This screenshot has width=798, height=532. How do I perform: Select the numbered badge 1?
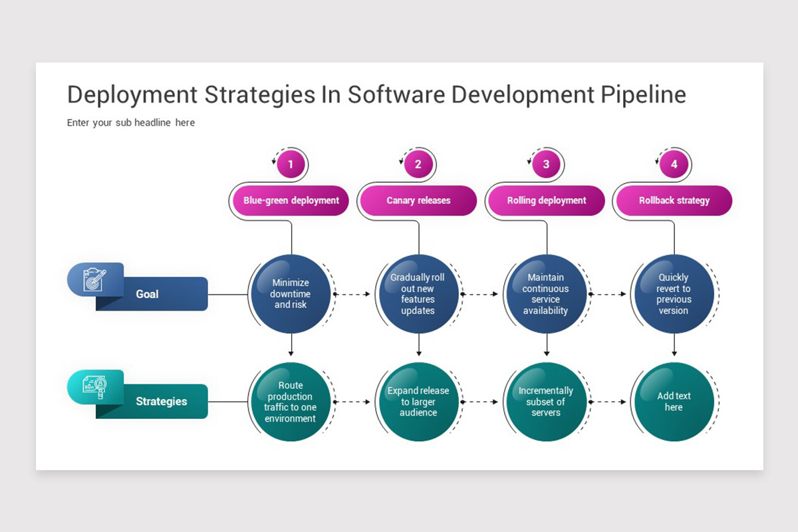[x=291, y=164]
